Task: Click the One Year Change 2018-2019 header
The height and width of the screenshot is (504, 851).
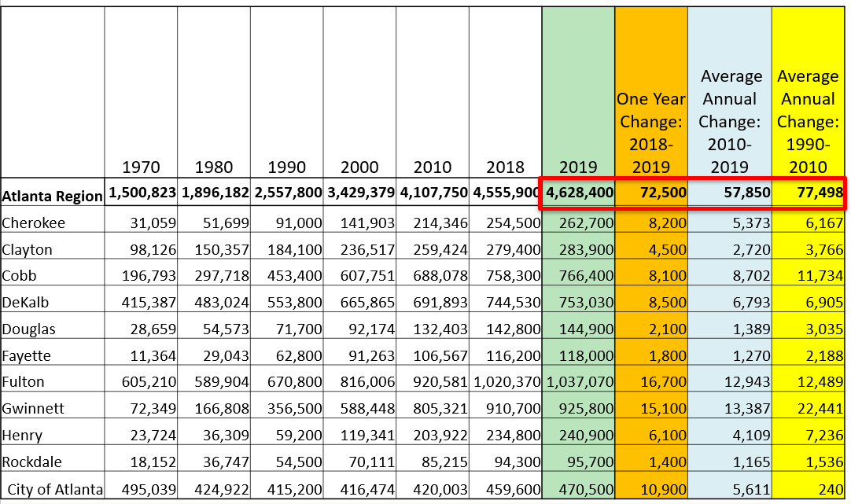Action: 650,132
